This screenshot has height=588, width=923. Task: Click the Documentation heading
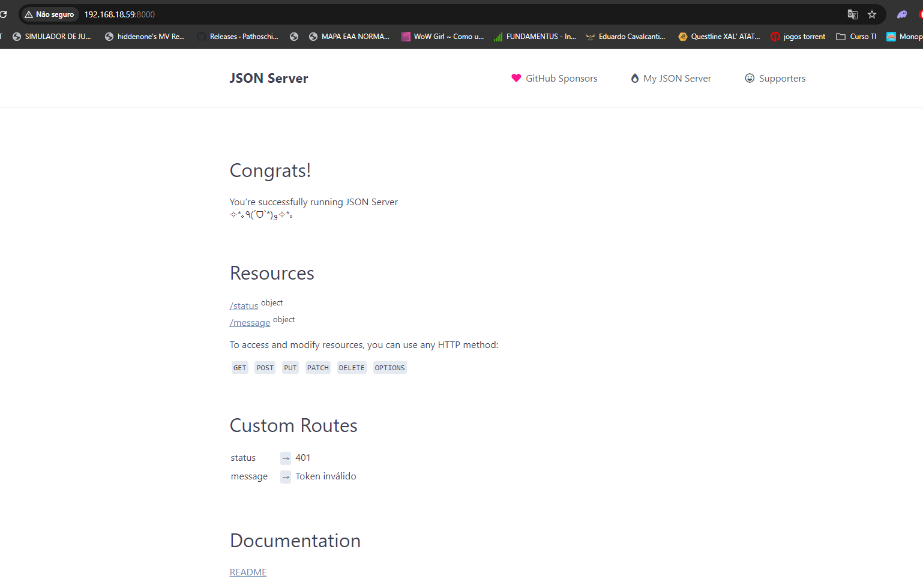click(x=295, y=541)
